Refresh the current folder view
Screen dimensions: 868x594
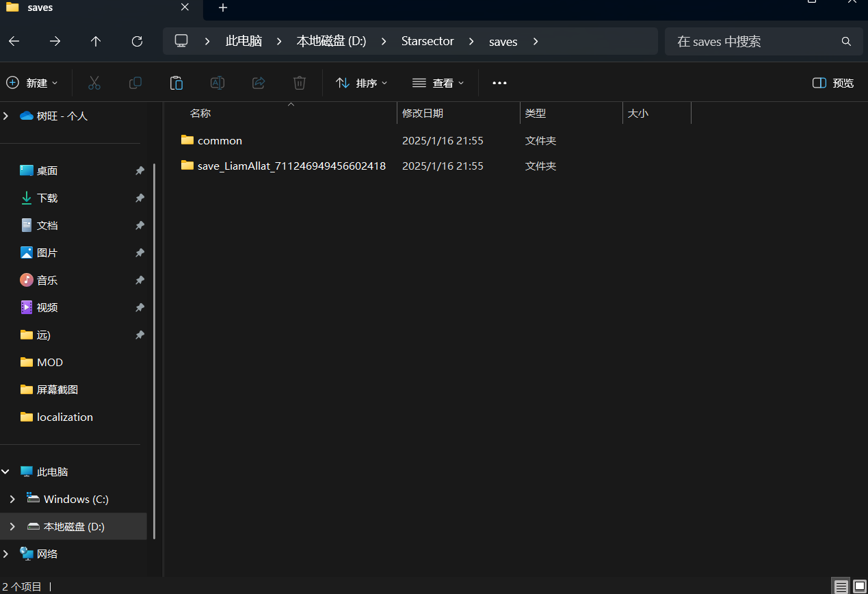coord(137,41)
